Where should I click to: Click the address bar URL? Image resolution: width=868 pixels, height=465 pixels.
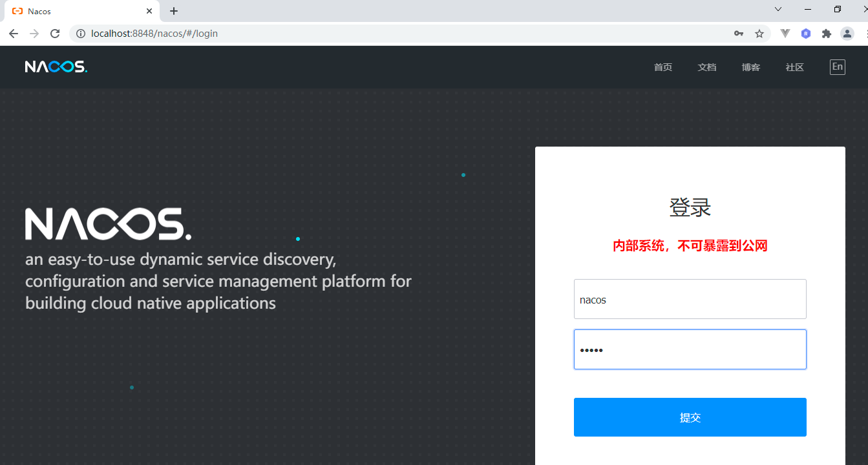tap(154, 34)
